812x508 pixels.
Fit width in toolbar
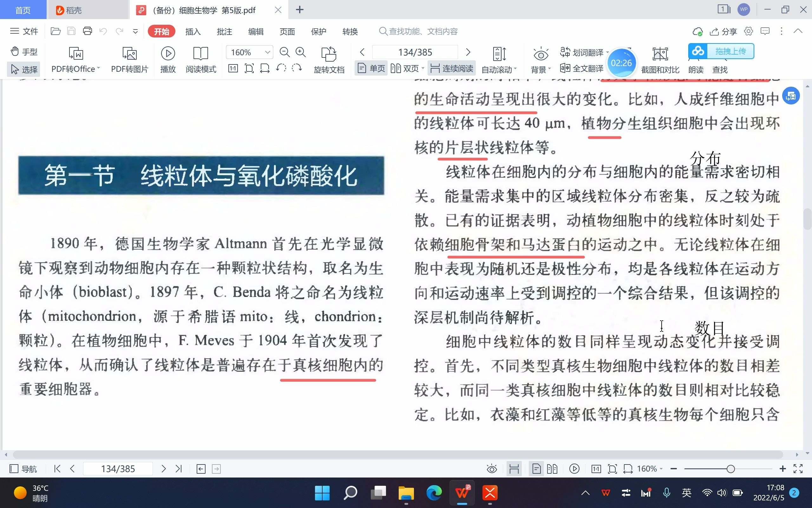pos(265,69)
